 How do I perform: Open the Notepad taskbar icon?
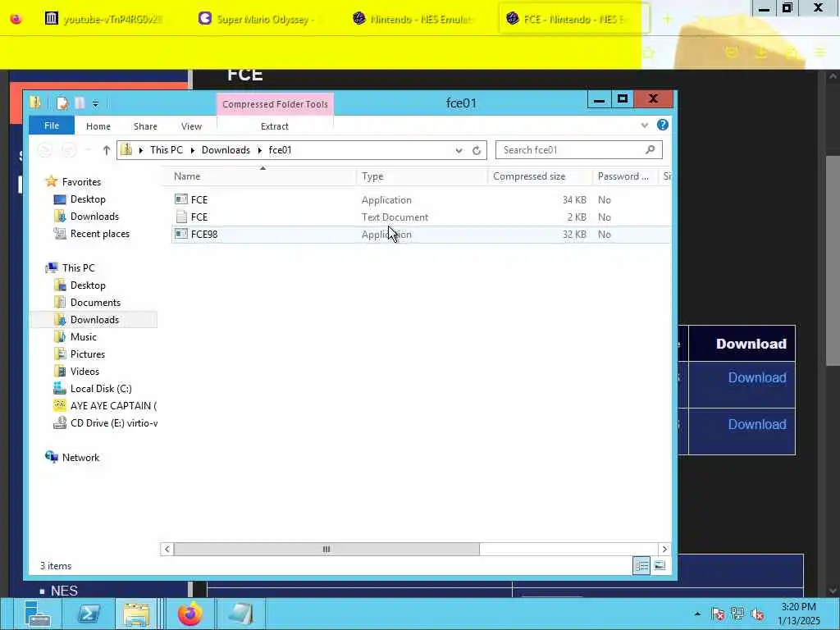pos(241,614)
